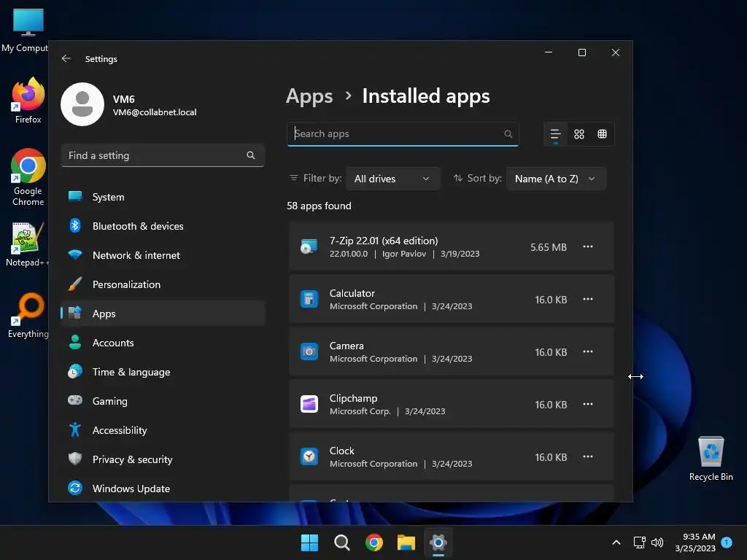Open File Explorer from the taskbar
This screenshot has height=560, width=747.
point(406,542)
